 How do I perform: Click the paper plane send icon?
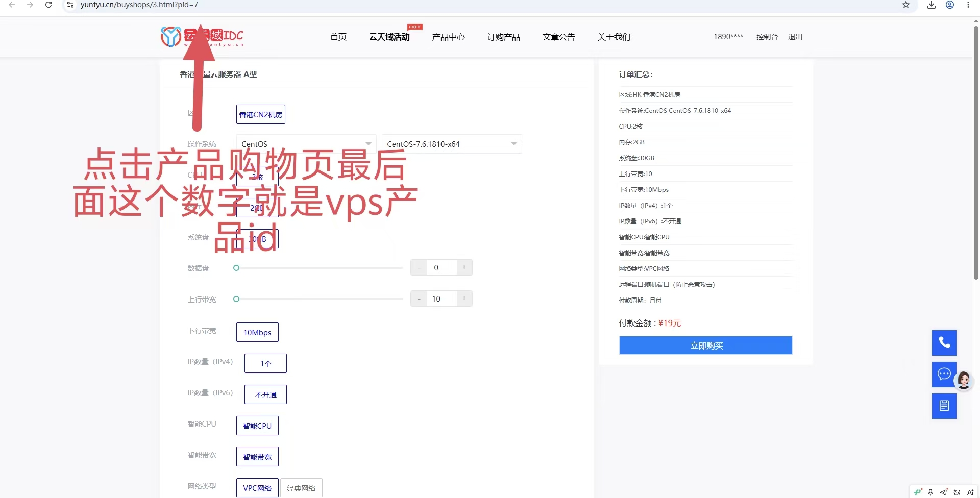tap(944, 492)
